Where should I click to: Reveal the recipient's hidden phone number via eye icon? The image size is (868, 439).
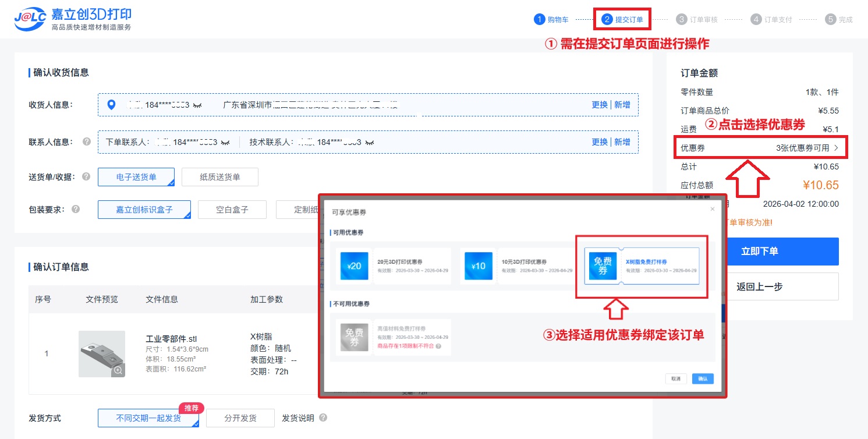[x=197, y=105]
